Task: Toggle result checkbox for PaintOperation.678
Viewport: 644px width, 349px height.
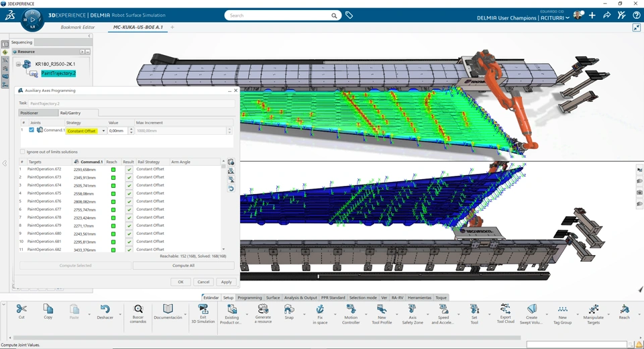Action: click(x=129, y=218)
